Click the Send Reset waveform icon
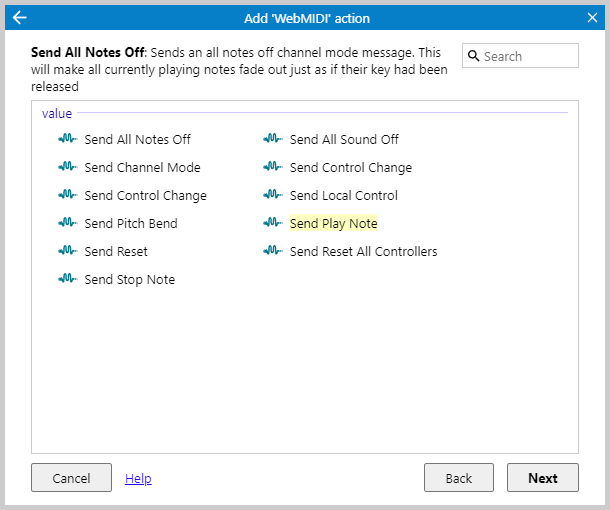Image resolution: width=610 pixels, height=510 pixels. coord(68,252)
